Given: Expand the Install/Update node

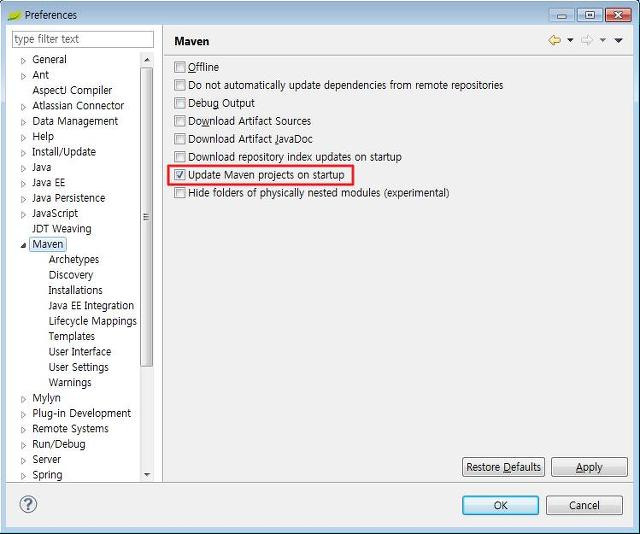Looking at the screenshot, I should 23,153.
